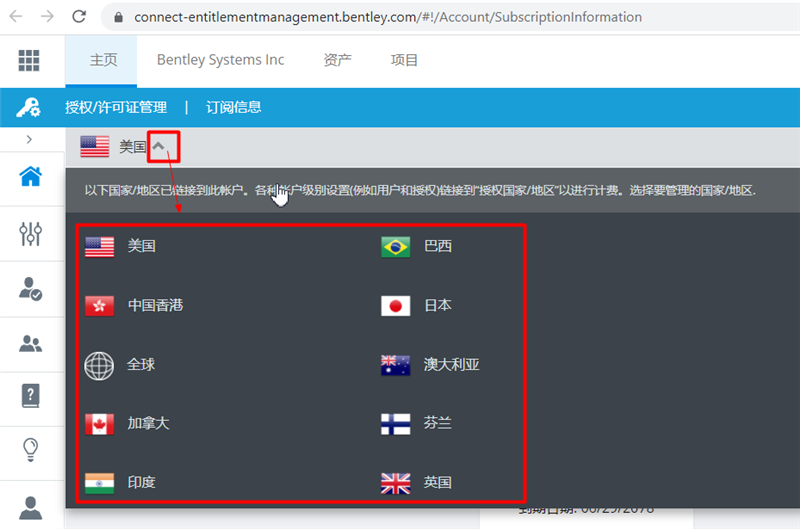
Task: Open the 项目 tab
Action: (404, 60)
